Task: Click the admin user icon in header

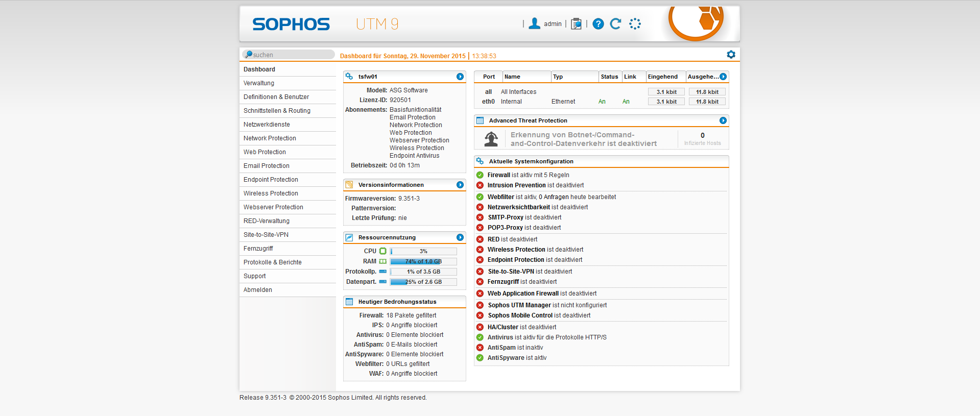Action: coord(535,23)
